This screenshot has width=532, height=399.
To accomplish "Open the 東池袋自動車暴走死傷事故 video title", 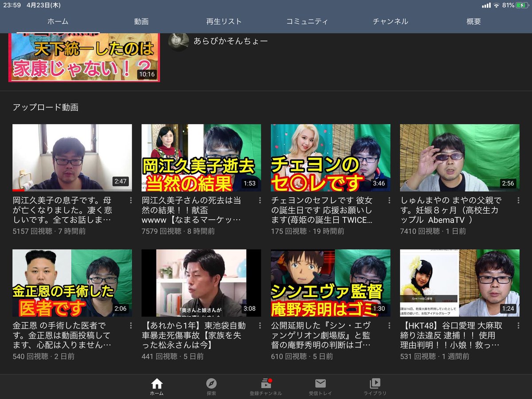I will [x=194, y=335].
